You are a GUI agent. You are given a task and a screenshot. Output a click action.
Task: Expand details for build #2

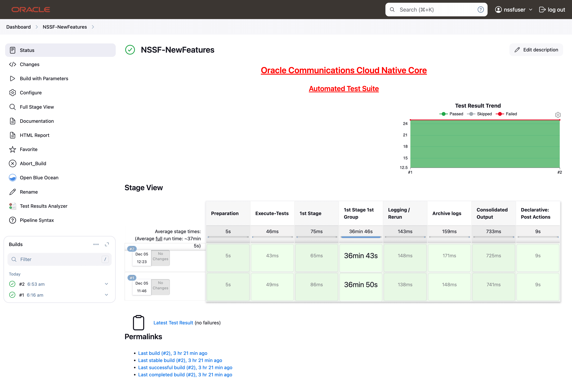[x=107, y=284]
